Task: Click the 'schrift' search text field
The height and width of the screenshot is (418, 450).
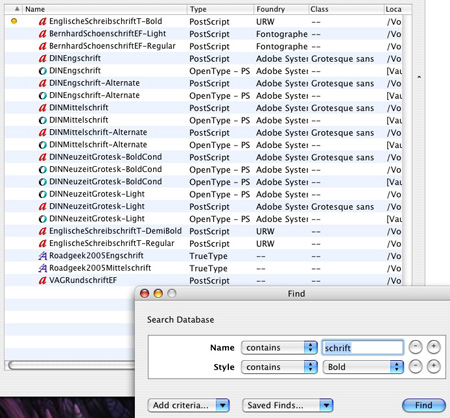Action: coord(363,348)
